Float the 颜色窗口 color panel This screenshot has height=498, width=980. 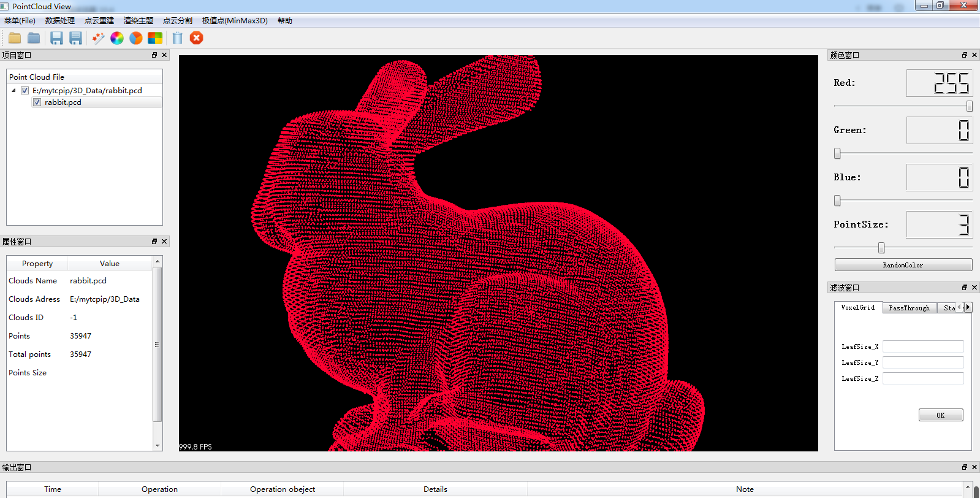965,55
